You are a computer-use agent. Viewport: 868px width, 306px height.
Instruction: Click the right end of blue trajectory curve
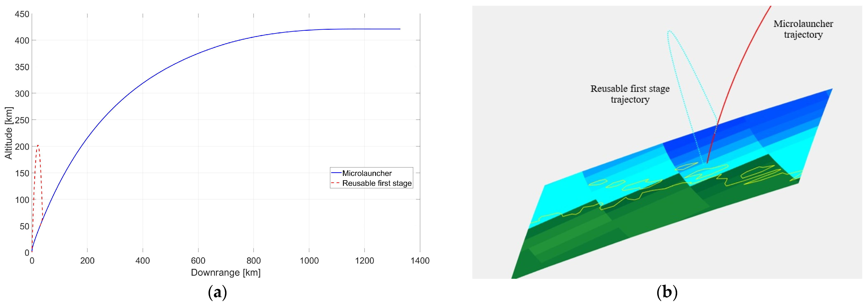click(400, 29)
